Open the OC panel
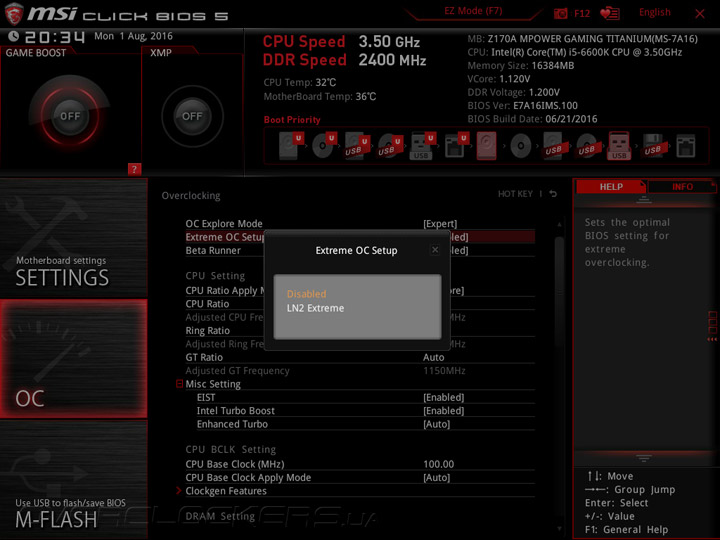The width and height of the screenshot is (720, 540). click(x=73, y=359)
